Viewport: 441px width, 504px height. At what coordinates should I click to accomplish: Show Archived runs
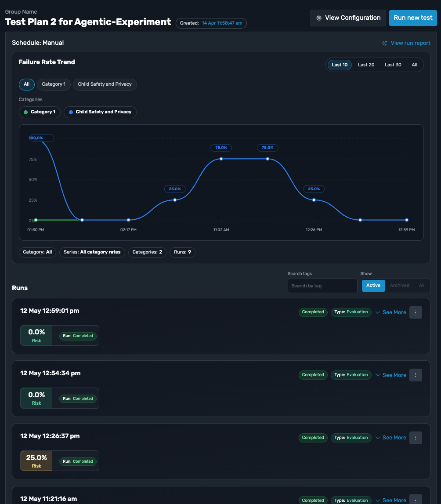399,286
